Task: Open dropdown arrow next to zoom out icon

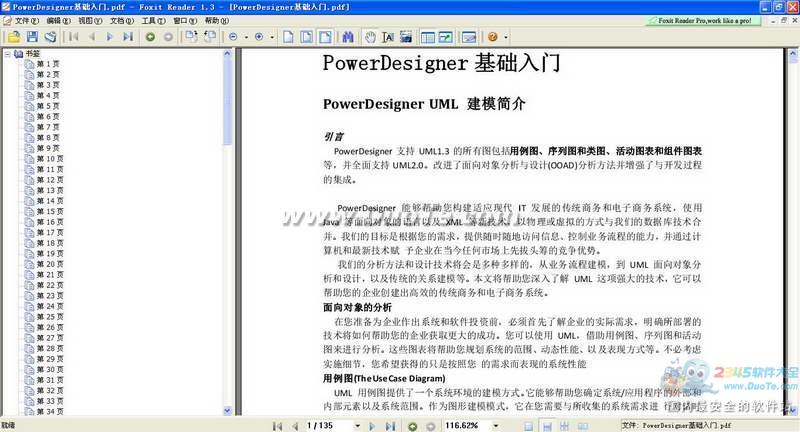Action: pos(246,37)
